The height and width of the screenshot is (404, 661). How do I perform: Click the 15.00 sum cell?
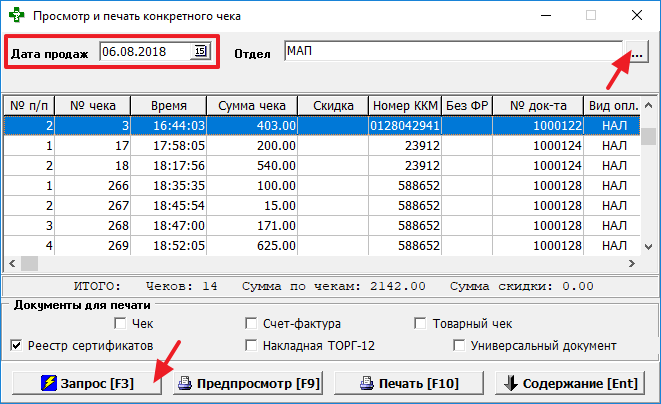[252, 205]
